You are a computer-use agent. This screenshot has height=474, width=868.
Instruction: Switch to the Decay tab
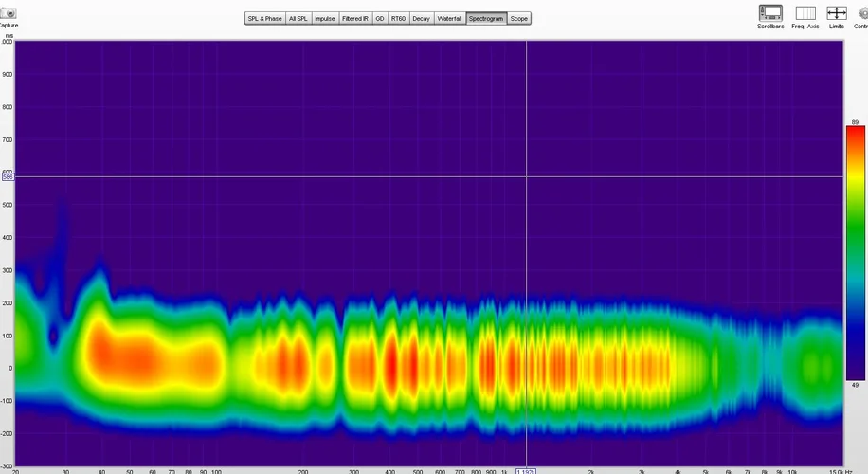click(421, 18)
